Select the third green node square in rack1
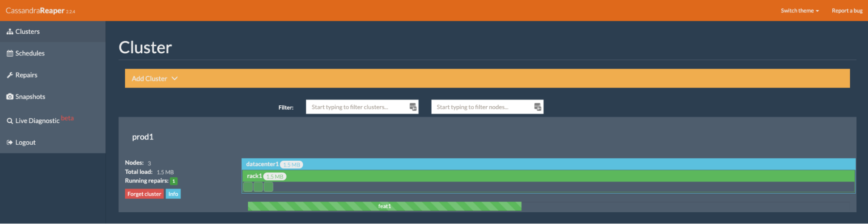 coord(268,187)
